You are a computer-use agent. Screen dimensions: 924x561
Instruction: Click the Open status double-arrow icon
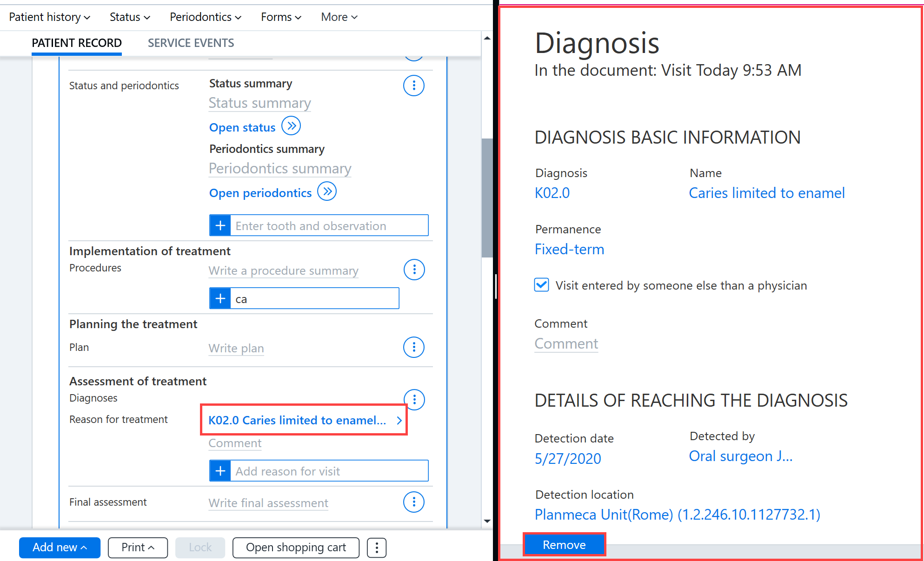pos(292,126)
